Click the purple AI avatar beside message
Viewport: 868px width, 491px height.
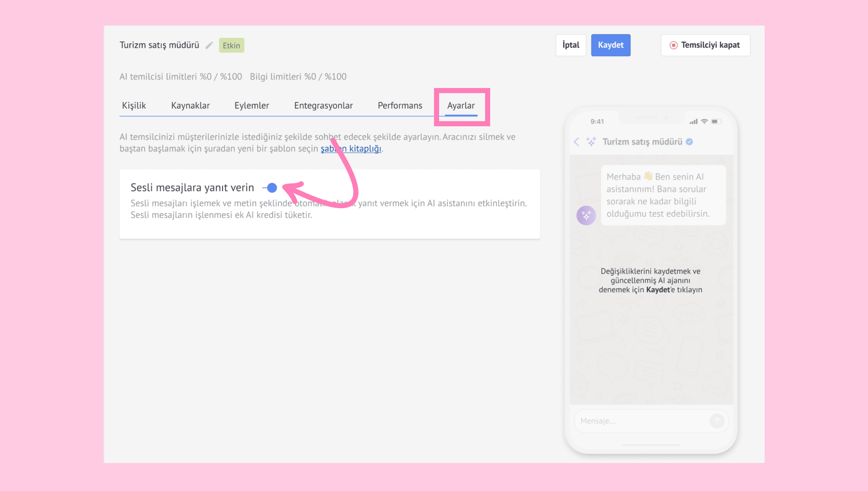coord(586,215)
